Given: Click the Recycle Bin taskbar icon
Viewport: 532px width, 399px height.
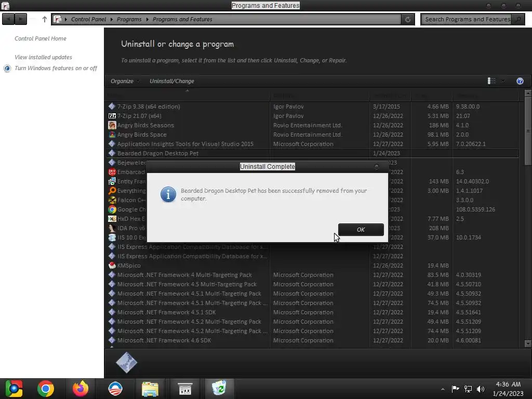Looking at the screenshot, I should (219, 388).
